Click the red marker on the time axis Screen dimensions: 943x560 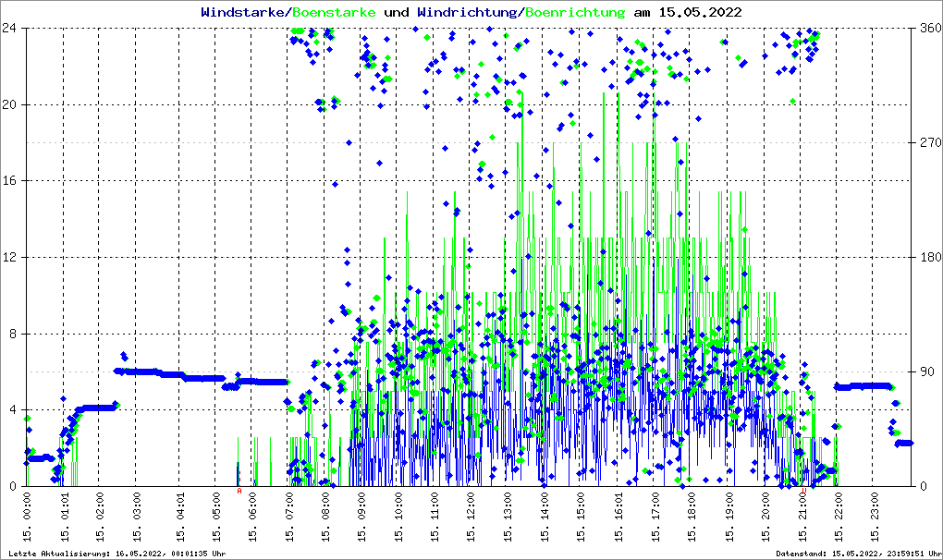[x=239, y=491]
